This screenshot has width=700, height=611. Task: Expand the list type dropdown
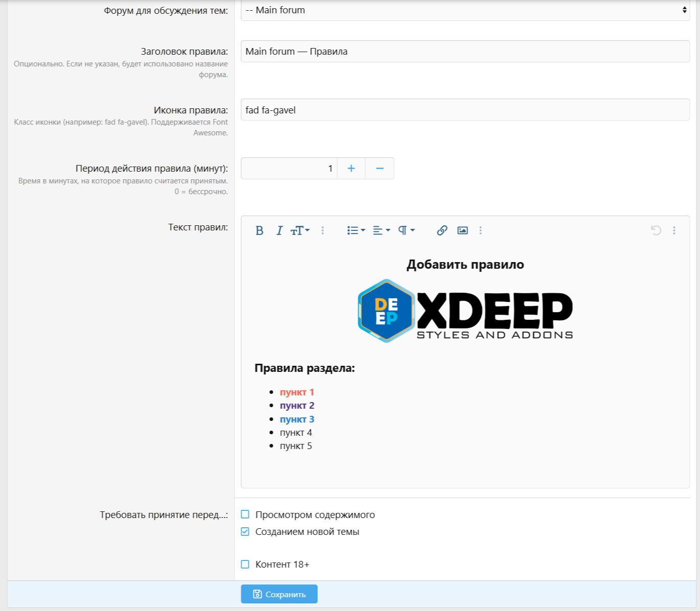point(356,230)
